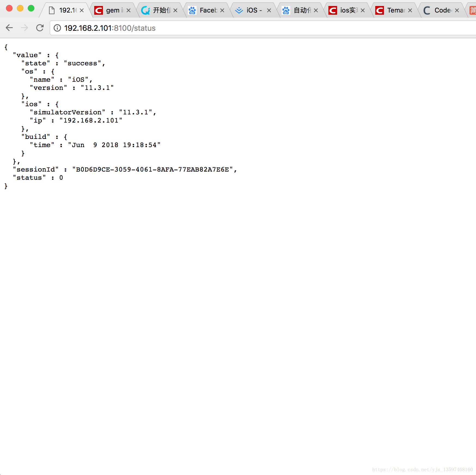Click the blue icon on 'iOS -' tab
The height and width of the screenshot is (475, 476).
click(239, 11)
